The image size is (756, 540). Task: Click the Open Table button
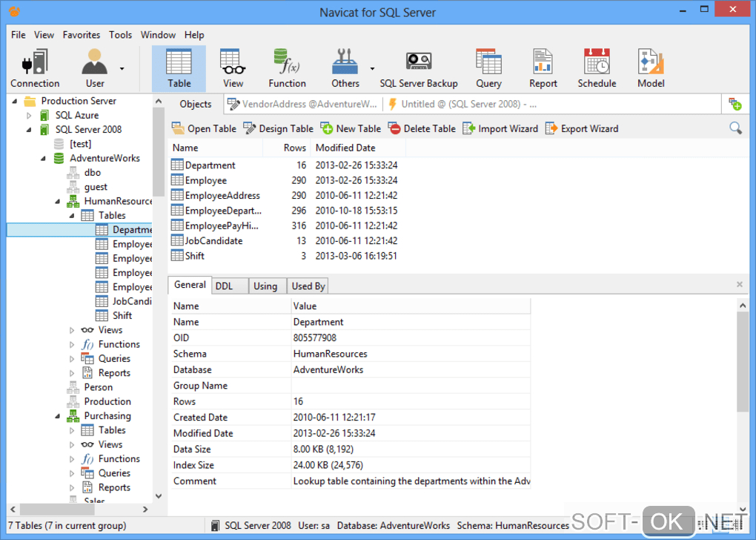[x=204, y=128]
